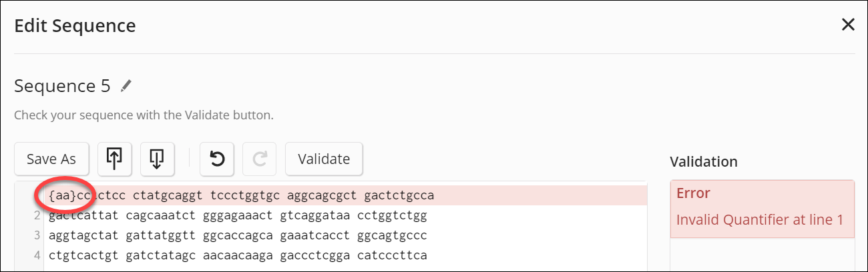868x272 pixels.
Task: Click the Save As button
Action: tap(51, 159)
